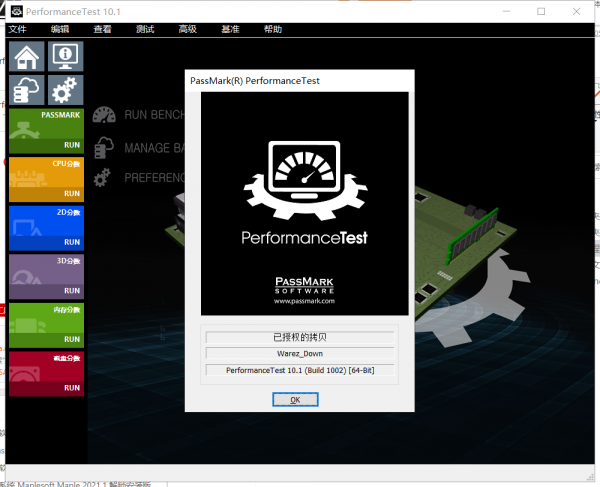600x487 pixels.
Task: Click the MANAGE BA... label in main view
Action: [x=155, y=148]
